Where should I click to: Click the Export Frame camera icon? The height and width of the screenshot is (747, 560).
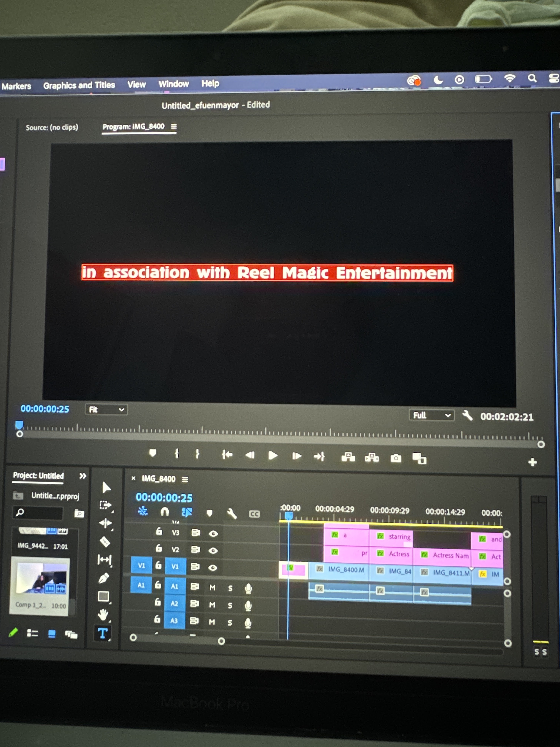tap(396, 458)
